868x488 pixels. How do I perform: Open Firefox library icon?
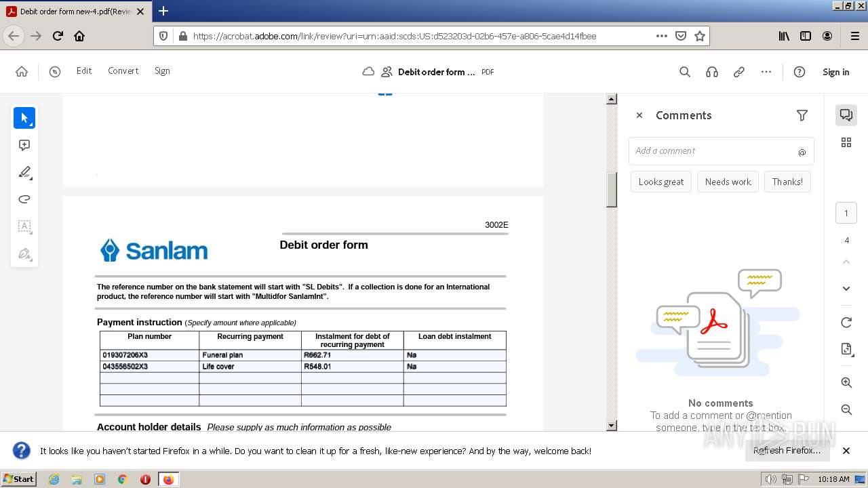pyautogui.click(x=784, y=36)
